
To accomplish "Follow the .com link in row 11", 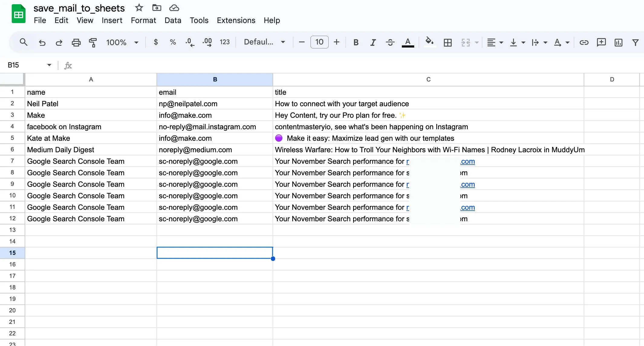I will tap(468, 207).
